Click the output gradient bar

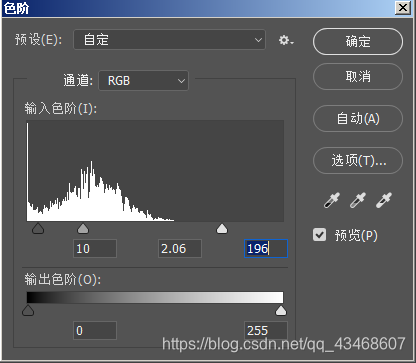click(x=155, y=297)
